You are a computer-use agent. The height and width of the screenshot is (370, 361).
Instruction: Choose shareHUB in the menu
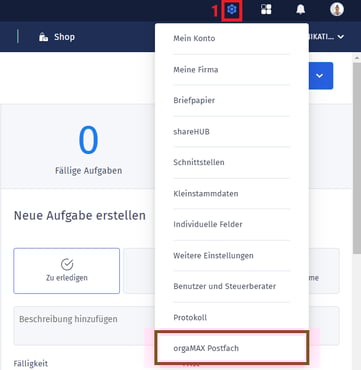pos(232,132)
